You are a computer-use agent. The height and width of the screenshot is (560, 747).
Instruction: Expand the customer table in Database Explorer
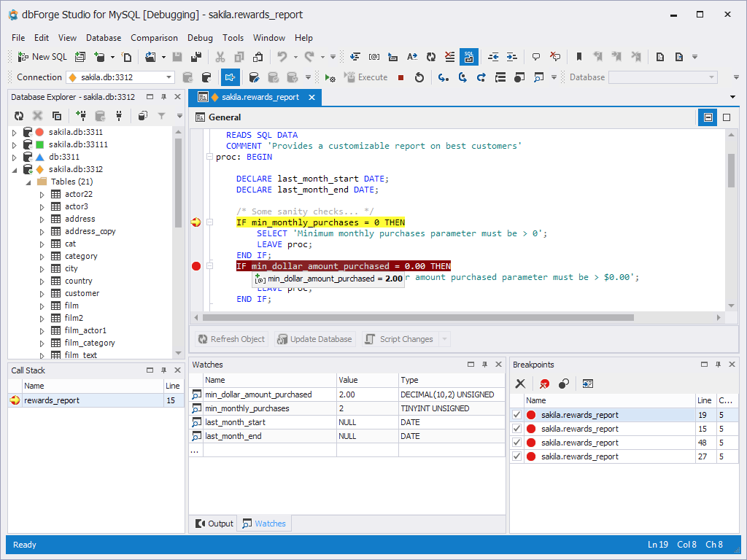[42, 293]
